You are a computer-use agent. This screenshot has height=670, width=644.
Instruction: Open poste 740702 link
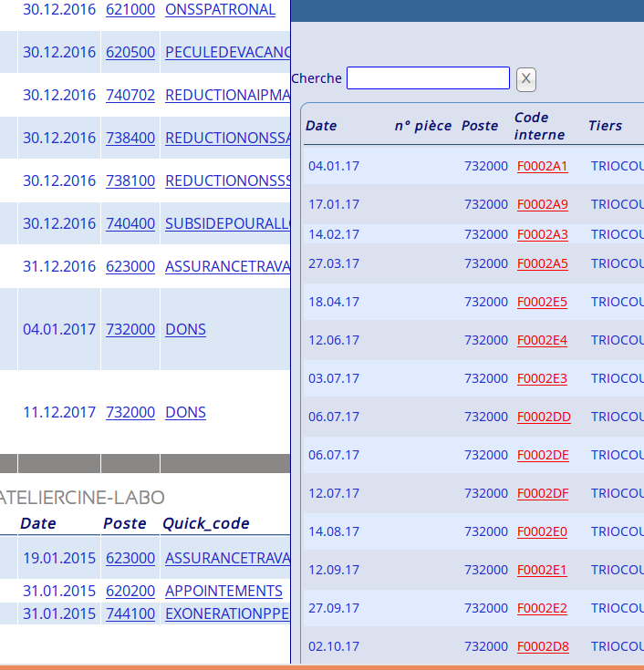click(130, 95)
